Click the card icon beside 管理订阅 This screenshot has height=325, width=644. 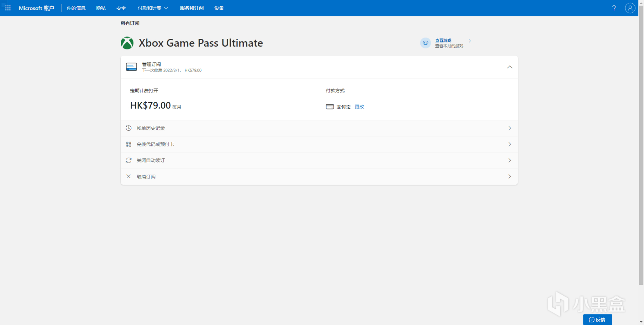(131, 67)
